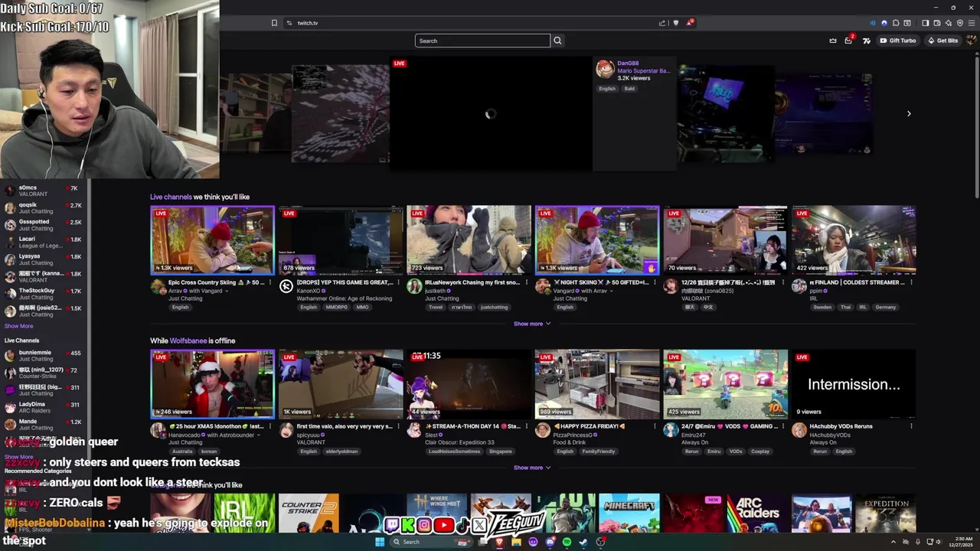Screen dimensions: 980x551
Task: Open the Twitch Turbo icon beside the inbox
Action: click(866, 41)
